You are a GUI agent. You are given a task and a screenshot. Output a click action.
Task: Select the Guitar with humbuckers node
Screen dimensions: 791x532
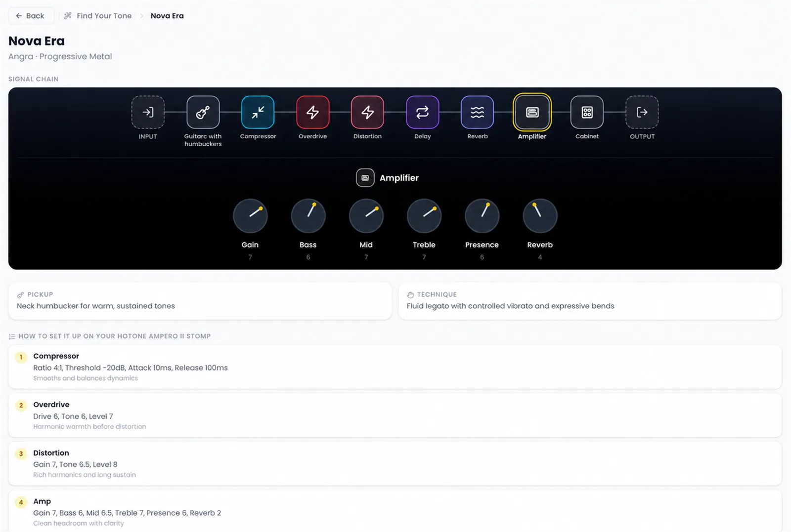click(x=203, y=112)
